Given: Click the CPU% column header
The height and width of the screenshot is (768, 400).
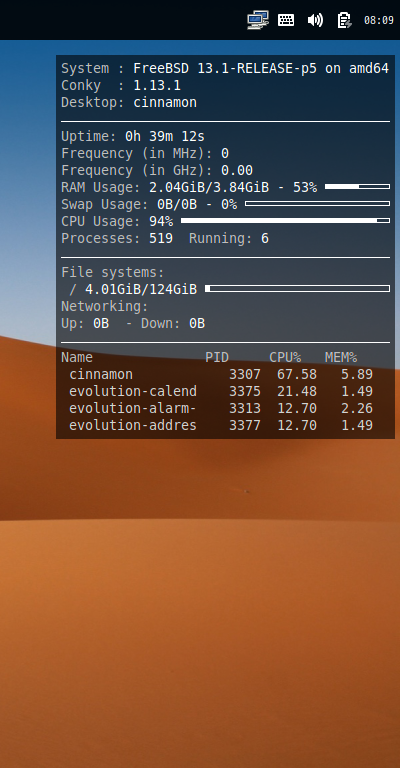Looking at the screenshot, I should coord(285,358).
